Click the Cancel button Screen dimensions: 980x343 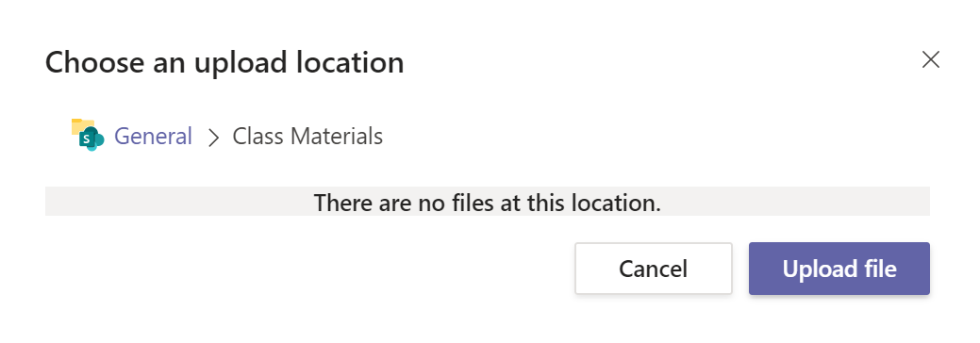(653, 269)
